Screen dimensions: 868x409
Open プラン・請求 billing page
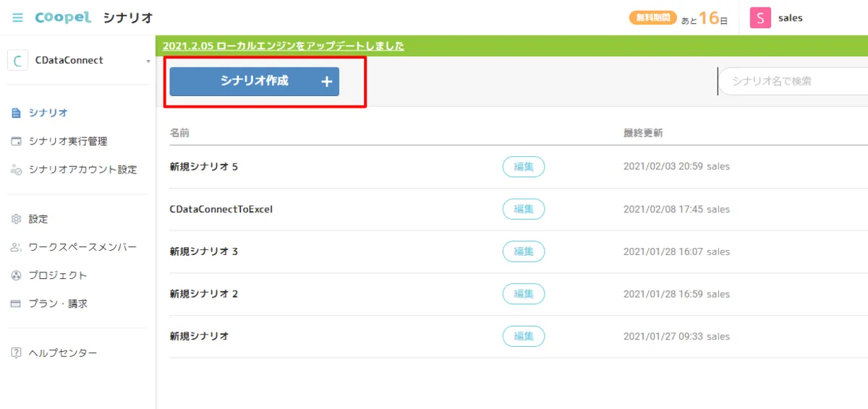(x=58, y=303)
